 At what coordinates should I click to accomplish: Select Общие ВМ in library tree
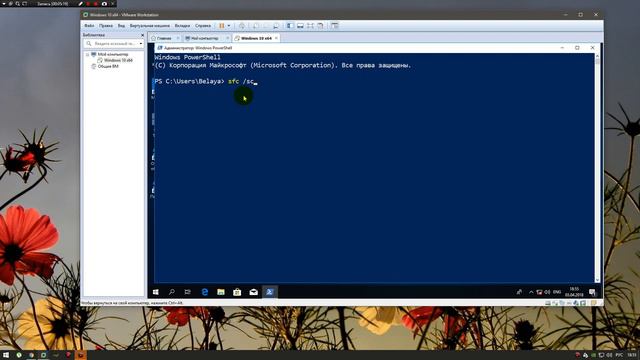pos(108,66)
